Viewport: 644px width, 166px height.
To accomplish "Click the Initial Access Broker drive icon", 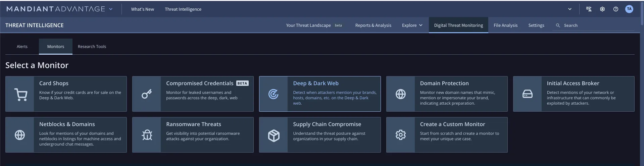I will point(527,94).
